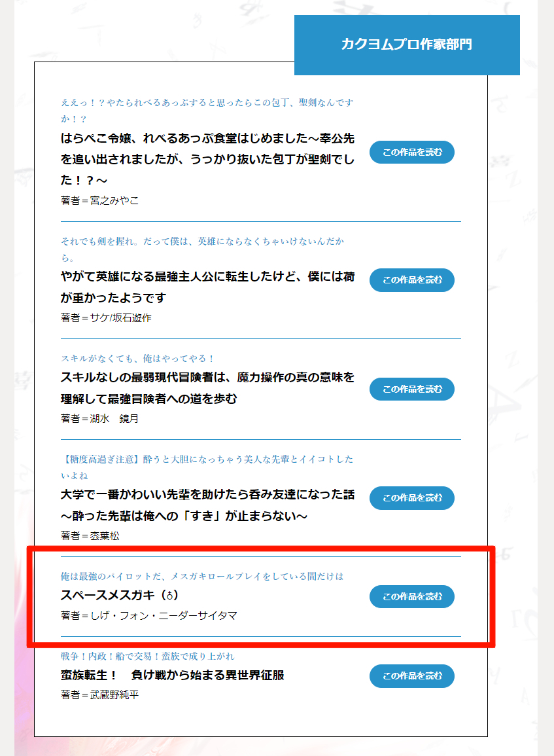Select read button for スキルなしの最弱現代冒険者
Screen dimensions: 554x756
click(x=412, y=389)
